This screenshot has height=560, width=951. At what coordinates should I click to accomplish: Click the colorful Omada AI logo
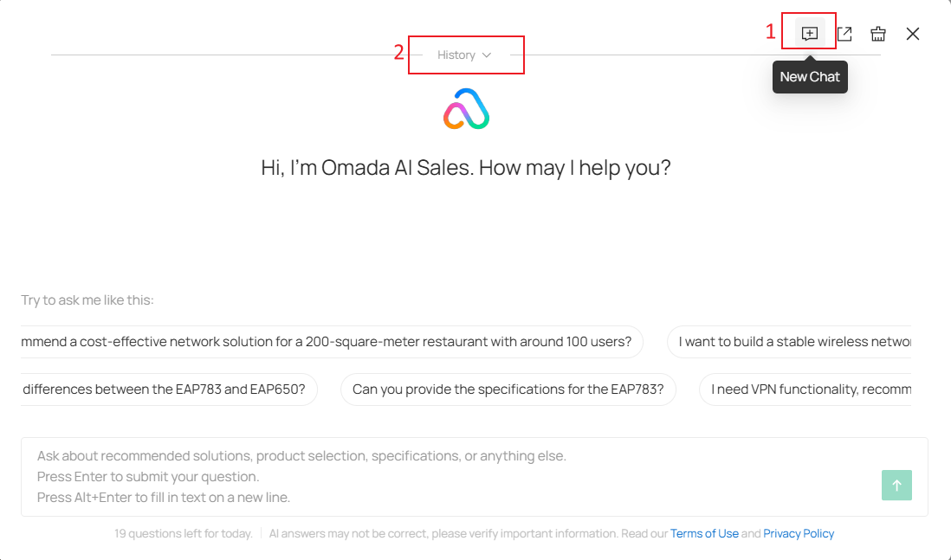[x=467, y=110]
